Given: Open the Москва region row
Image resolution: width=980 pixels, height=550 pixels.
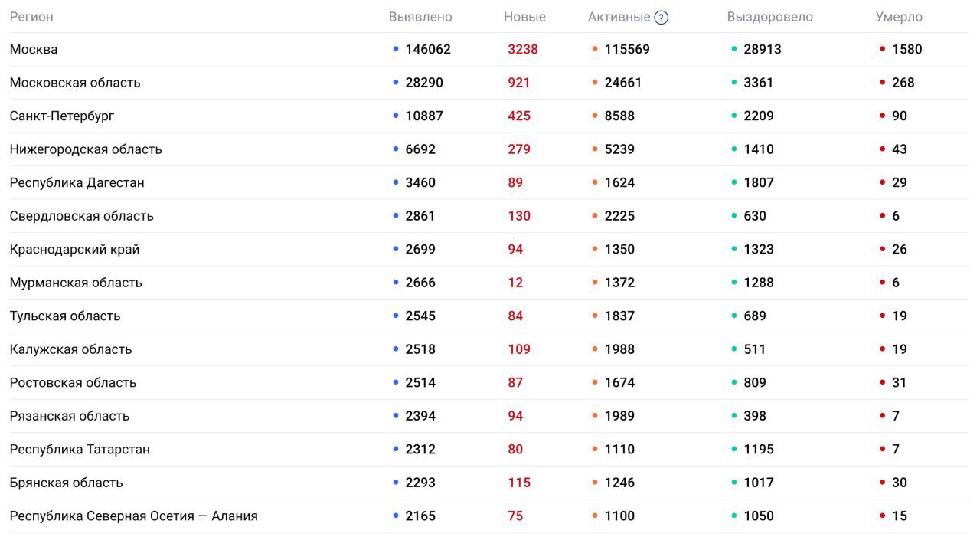Looking at the screenshot, I should (x=34, y=49).
